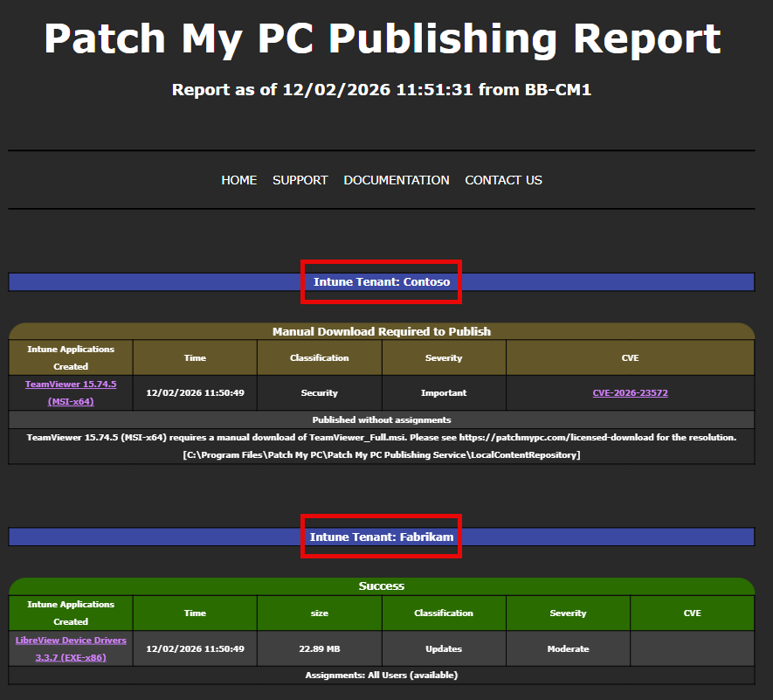
Task: Open the HOME navigation link
Action: coord(238,180)
